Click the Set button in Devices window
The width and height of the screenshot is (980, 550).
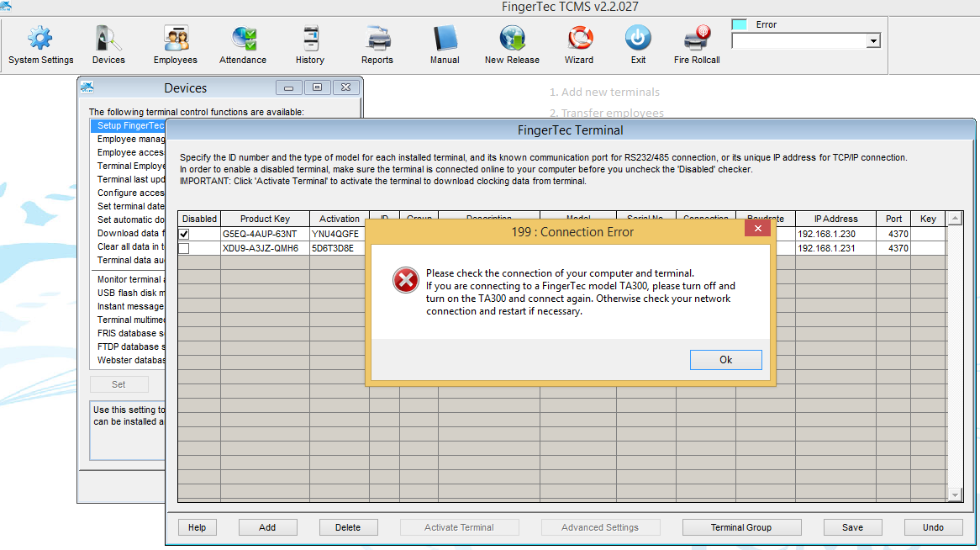point(119,384)
